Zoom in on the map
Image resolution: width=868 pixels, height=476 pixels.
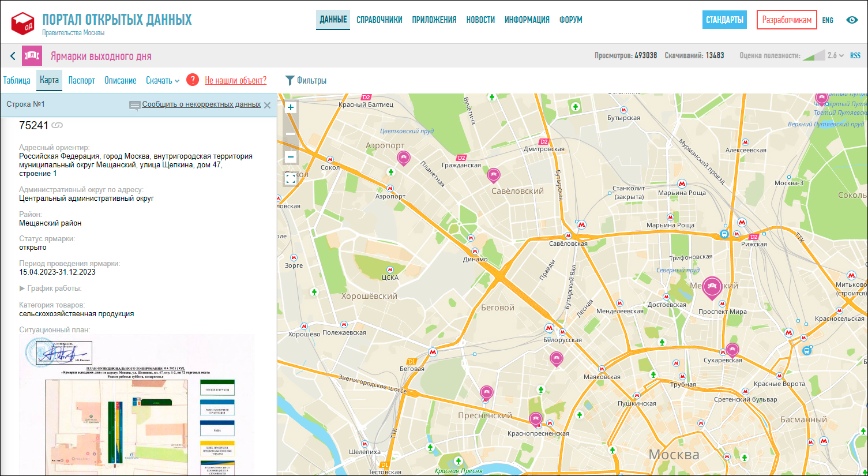[x=291, y=107]
